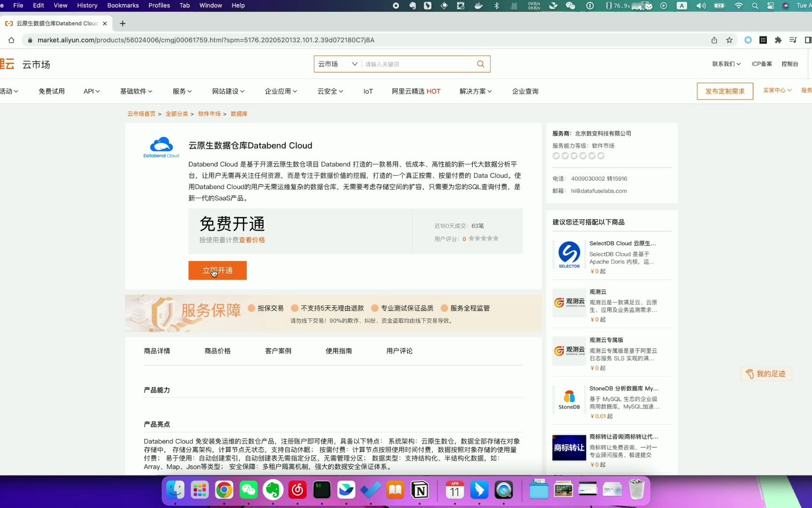
Task: Open Finder from the dock
Action: pos(175,490)
